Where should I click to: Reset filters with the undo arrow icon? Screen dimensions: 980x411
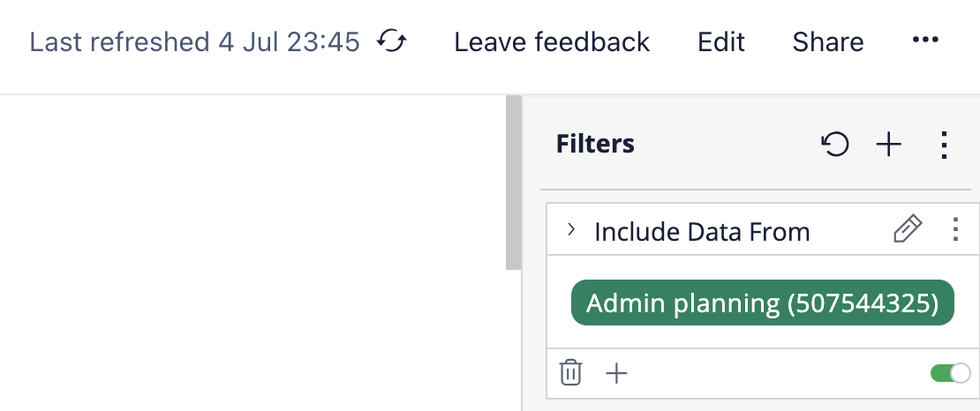click(835, 145)
